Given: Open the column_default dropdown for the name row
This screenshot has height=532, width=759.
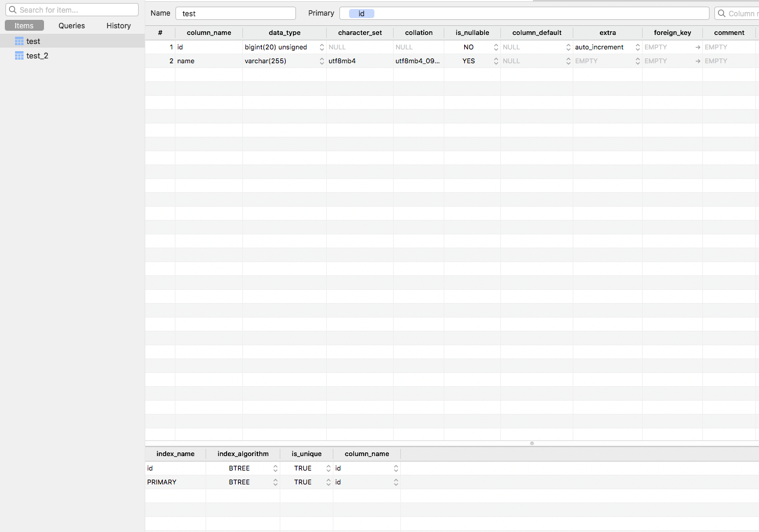Looking at the screenshot, I should [x=567, y=60].
